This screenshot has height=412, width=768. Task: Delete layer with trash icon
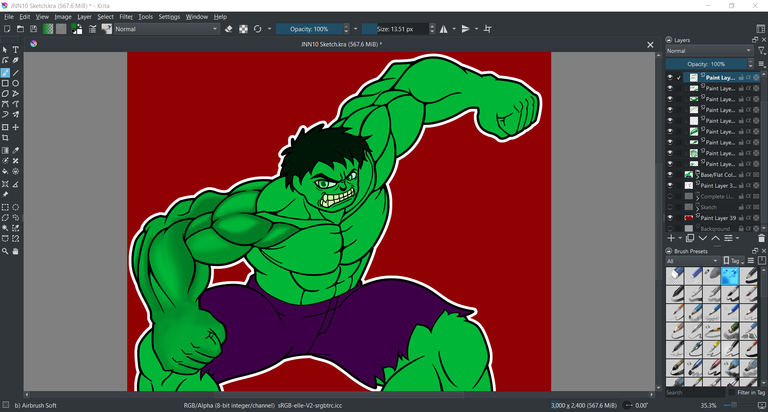[761, 238]
